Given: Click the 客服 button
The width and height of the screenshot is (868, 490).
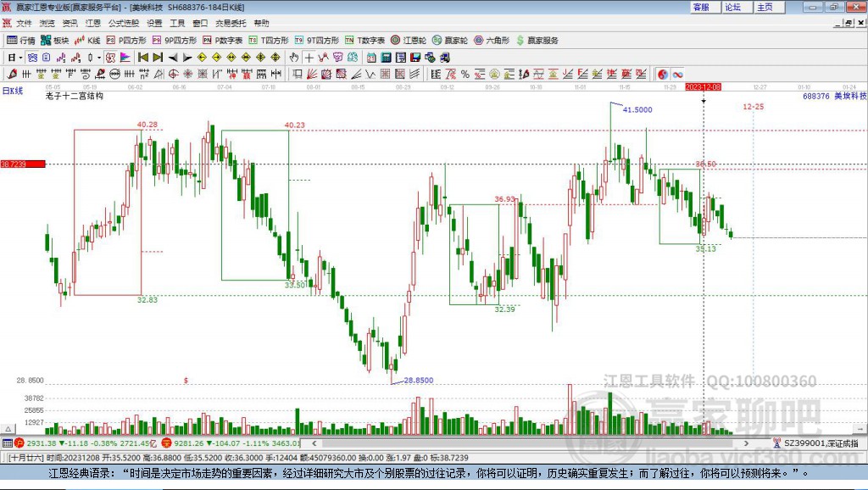Looking at the screenshot, I should click(704, 7).
